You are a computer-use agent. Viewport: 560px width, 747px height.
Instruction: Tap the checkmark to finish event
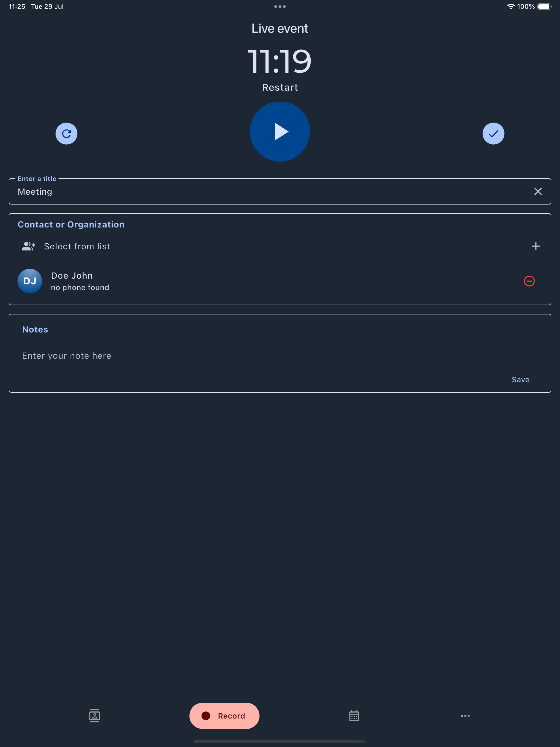pyautogui.click(x=493, y=133)
